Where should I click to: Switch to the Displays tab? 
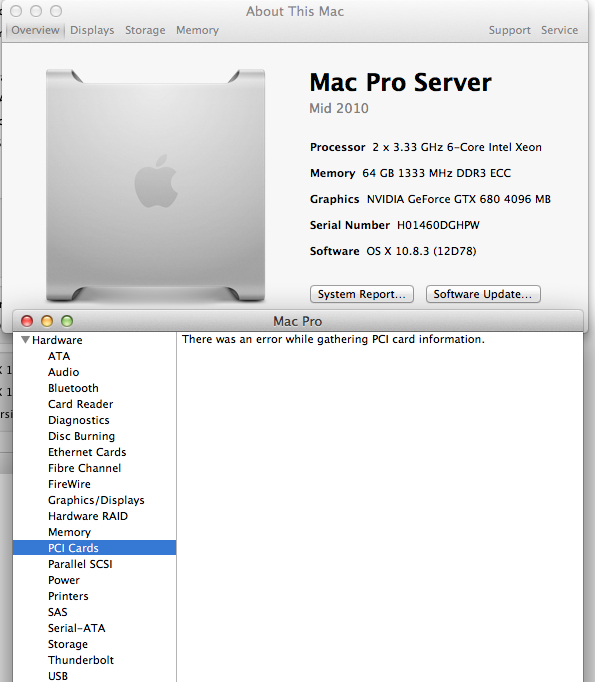click(x=92, y=30)
